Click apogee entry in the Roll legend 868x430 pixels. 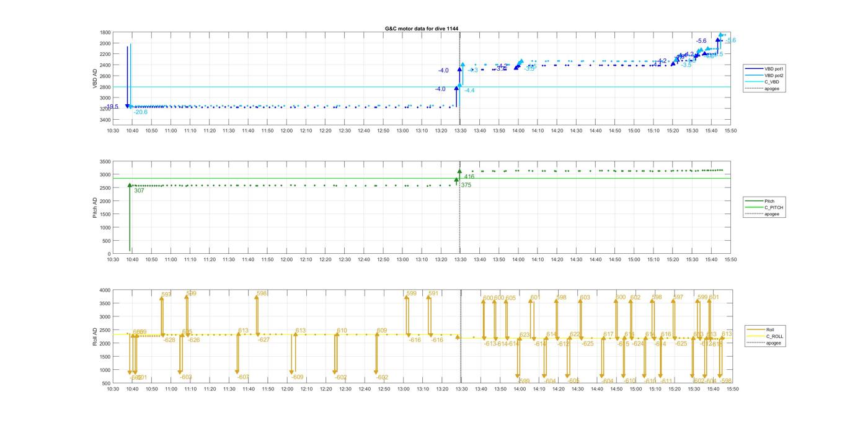[x=765, y=343]
